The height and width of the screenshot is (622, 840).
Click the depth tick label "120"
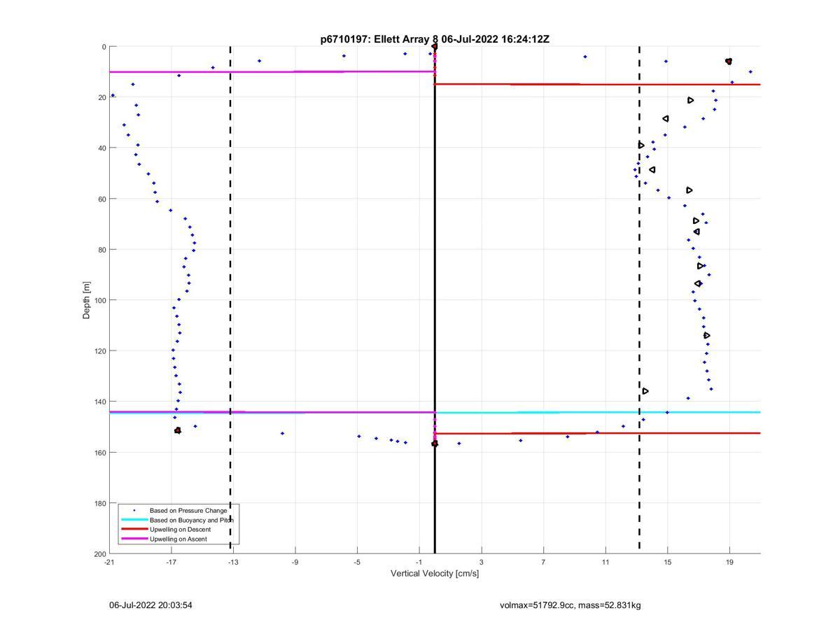coord(100,351)
